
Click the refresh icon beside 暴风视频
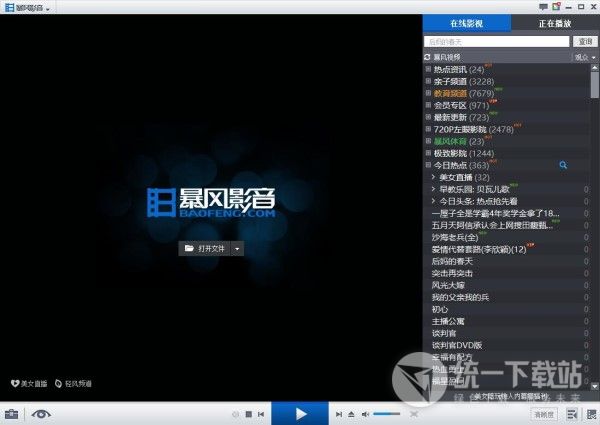pos(428,58)
